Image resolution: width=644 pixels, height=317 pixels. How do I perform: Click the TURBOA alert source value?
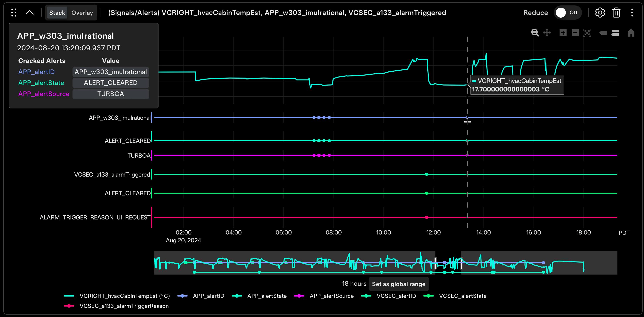click(111, 94)
